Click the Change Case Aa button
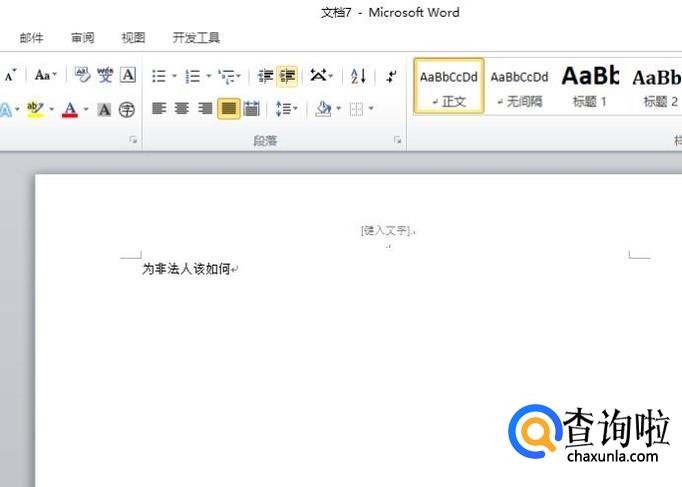 [45, 75]
